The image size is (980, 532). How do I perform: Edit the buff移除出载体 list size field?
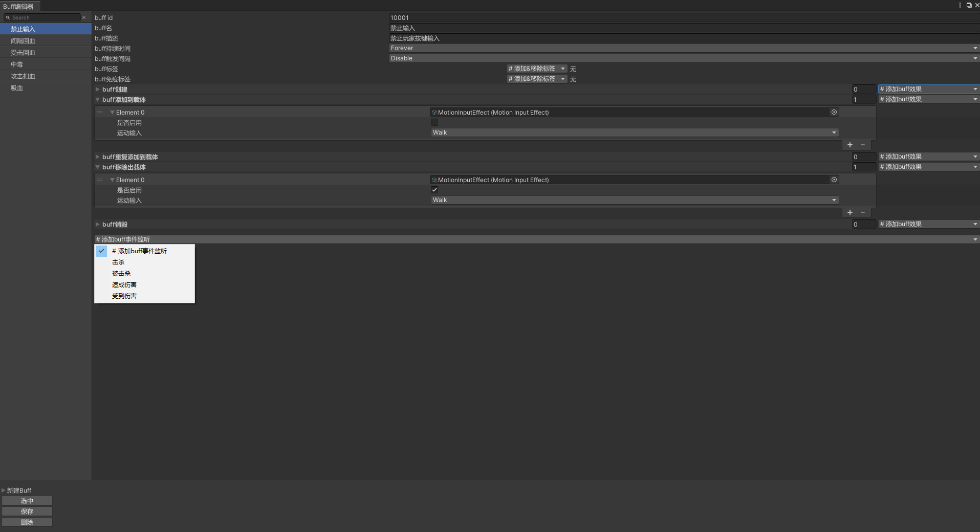tap(864, 167)
